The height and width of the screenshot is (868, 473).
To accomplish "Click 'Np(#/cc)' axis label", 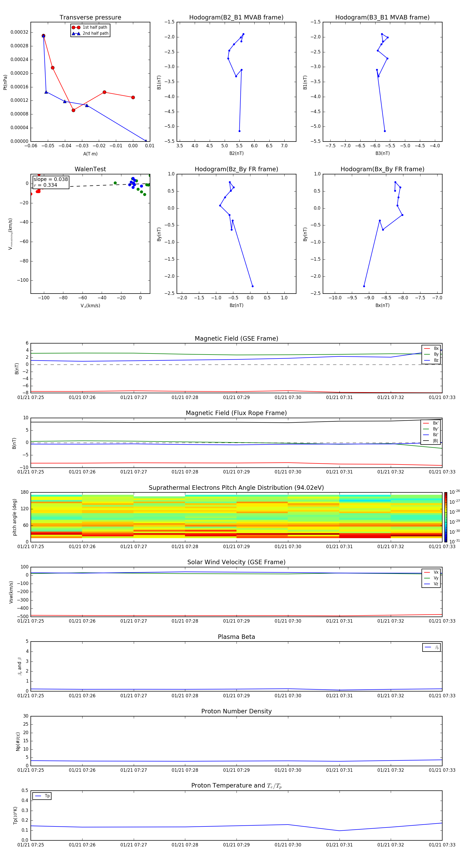I will [x=18, y=741].
